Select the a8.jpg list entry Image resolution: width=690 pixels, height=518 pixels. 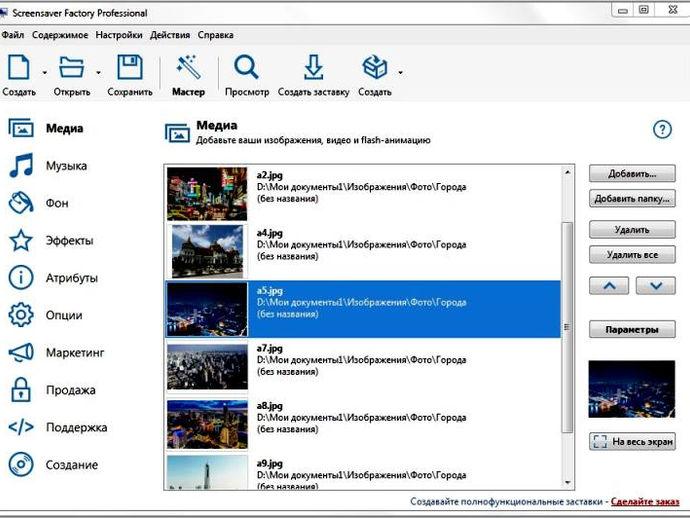coord(363,424)
